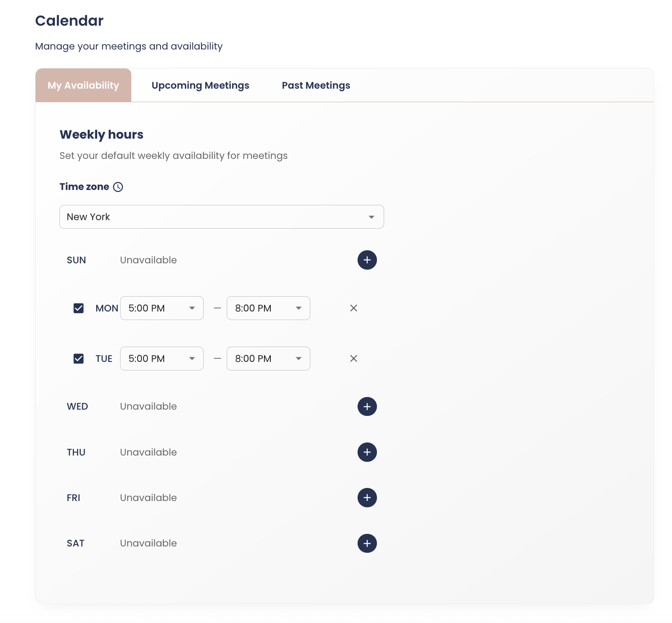The image size is (672, 623).
Task: Add availability hours for Sunday
Action: point(367,260)
